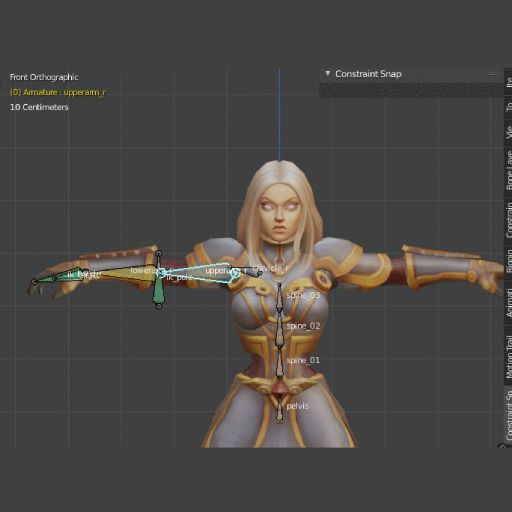The image size is (512, 512).
Task: Select the clavicle_r bone
Action: tap(248, 271)
